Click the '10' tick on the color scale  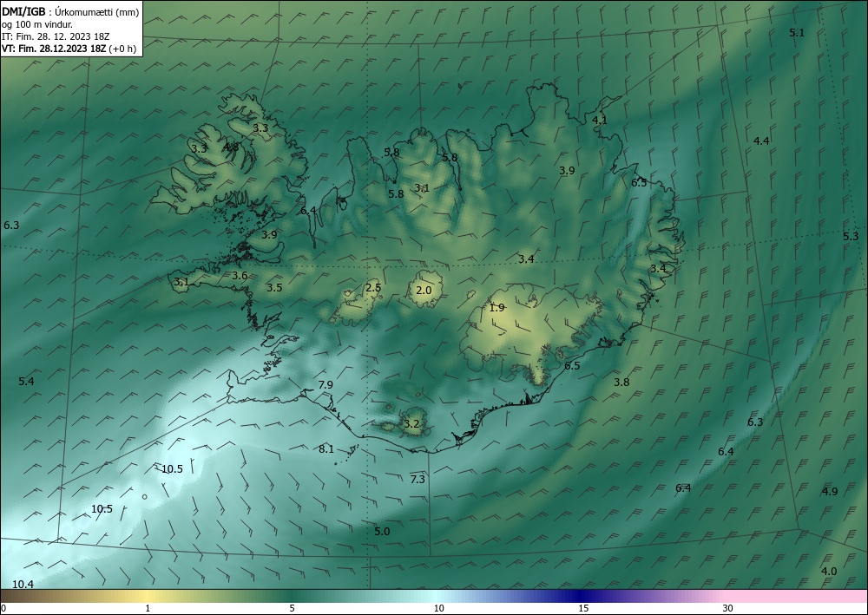(x=438, y=609)
